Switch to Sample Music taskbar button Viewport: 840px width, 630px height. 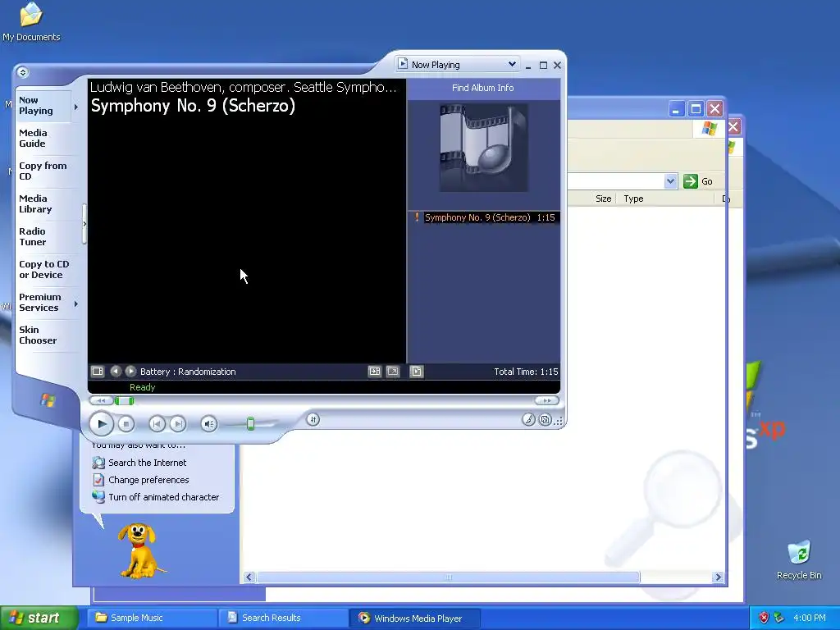152,618
